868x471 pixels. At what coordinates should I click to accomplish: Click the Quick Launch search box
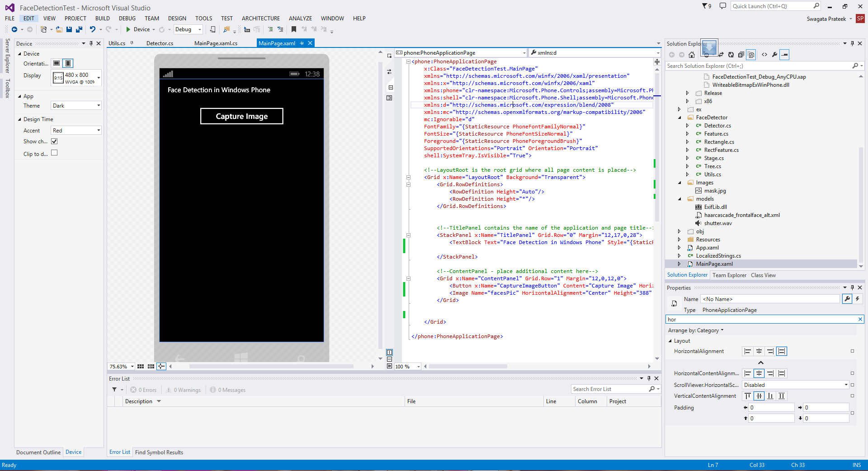(x=775, y=6)
